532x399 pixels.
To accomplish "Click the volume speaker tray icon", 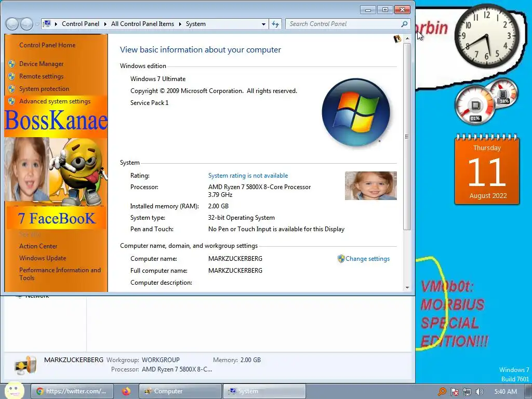I will [479, 392].
